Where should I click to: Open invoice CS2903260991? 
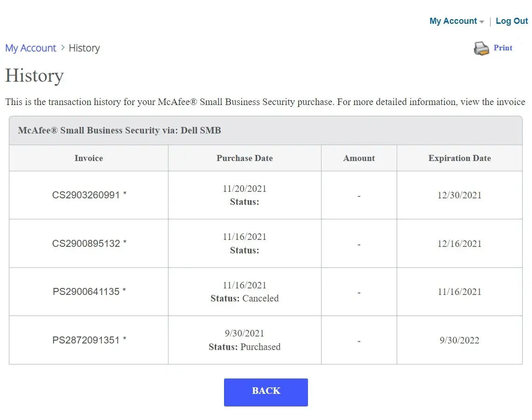point(89,195)
